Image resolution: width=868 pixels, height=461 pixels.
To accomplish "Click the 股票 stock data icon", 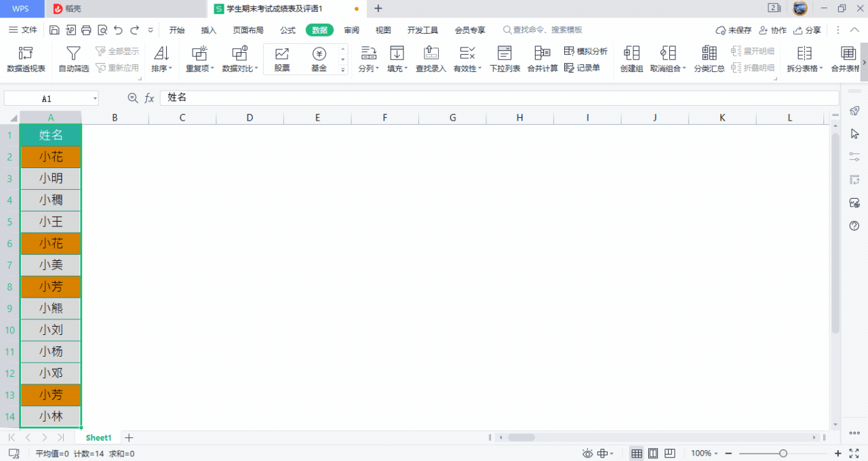I will [x=282, y=60].
